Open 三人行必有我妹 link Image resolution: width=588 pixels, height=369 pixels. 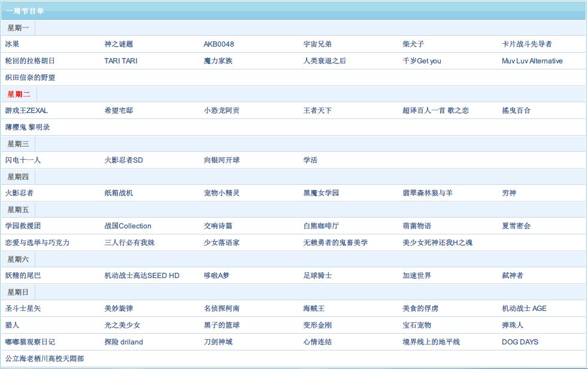pyautogui.click(x=129, y=242)
